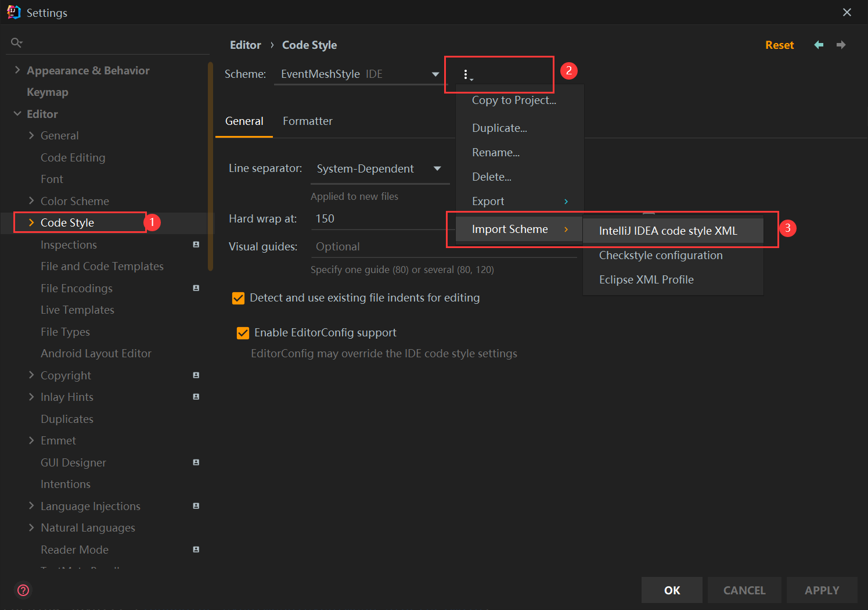Click the search icon in settings sidebar

pyautogui.click(x=17, y=42)
